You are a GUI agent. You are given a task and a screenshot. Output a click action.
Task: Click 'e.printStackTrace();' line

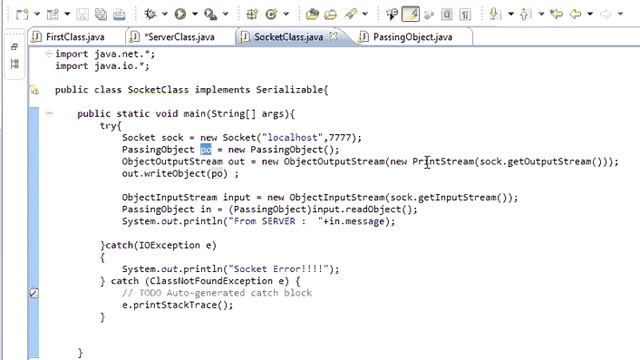coord(178,305)
